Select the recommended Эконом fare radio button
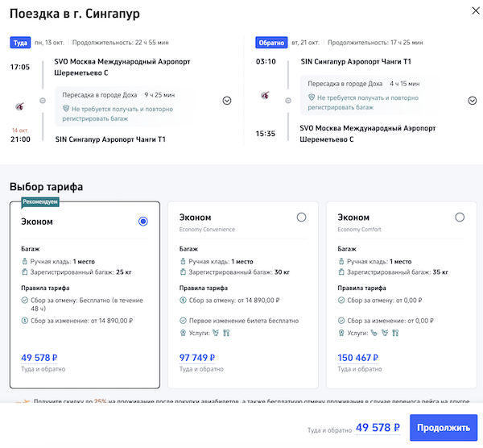The width and height of the screenshot is (483, 448). coord(143,222)
